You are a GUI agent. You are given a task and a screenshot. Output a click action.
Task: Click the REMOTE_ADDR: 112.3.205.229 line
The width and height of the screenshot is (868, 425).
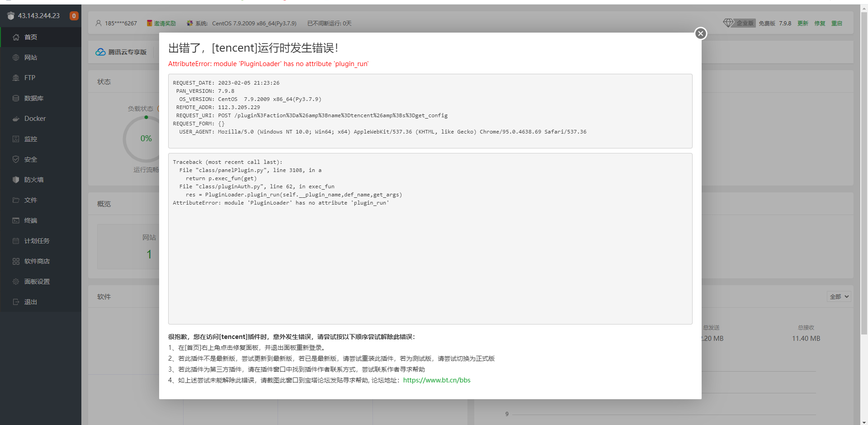[218, 107]
